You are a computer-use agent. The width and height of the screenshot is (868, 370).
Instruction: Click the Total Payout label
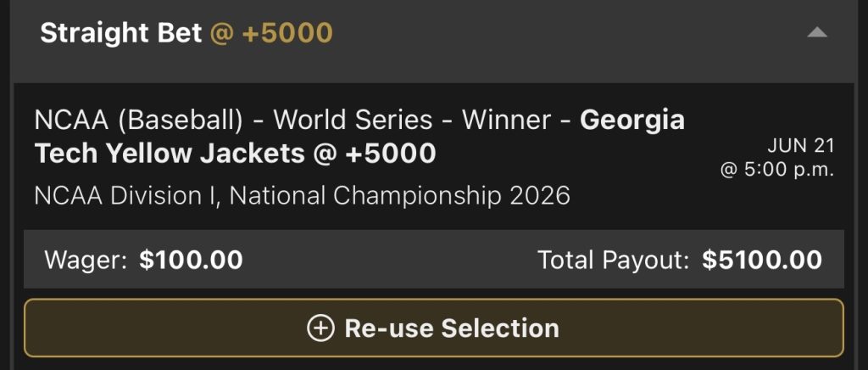[614, 260]
